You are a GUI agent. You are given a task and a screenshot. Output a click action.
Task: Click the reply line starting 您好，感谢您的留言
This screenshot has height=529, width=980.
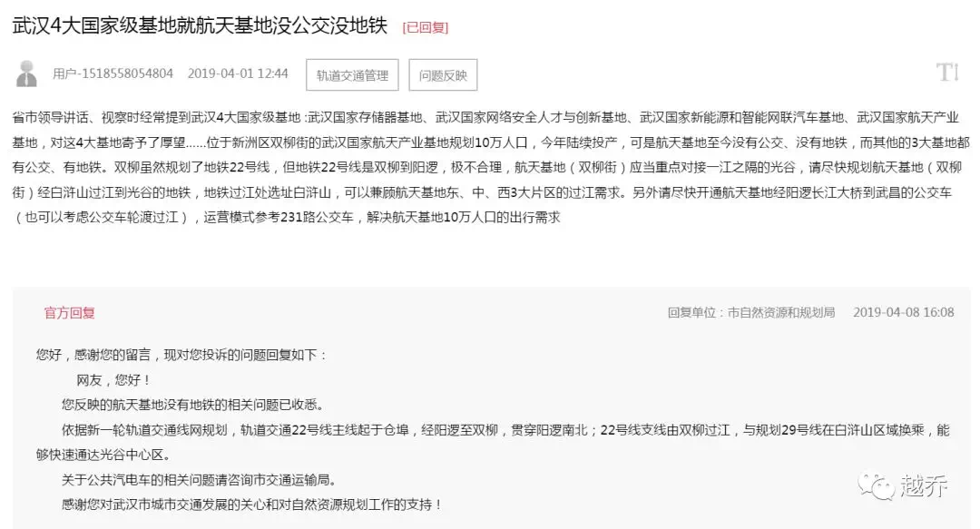pos(181,355)
